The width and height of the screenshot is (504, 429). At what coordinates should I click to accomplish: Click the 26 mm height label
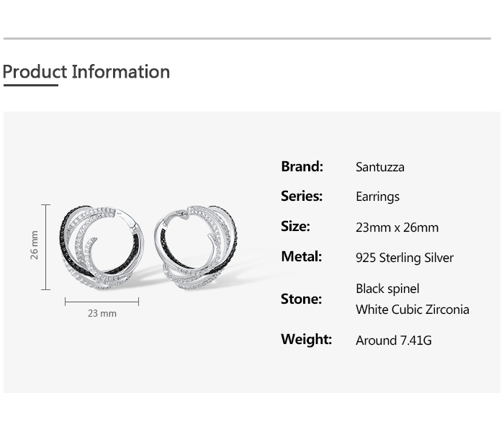click(34, 245)
